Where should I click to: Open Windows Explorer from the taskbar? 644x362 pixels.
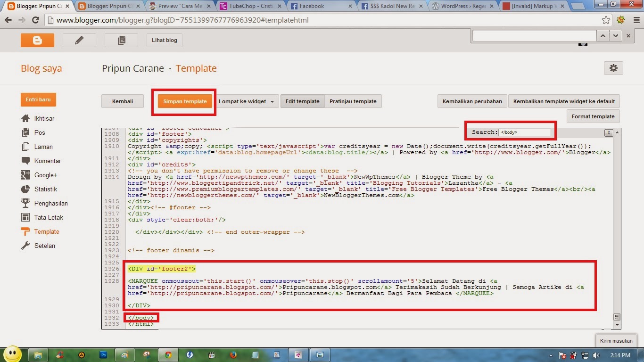(x=38, y=354)
